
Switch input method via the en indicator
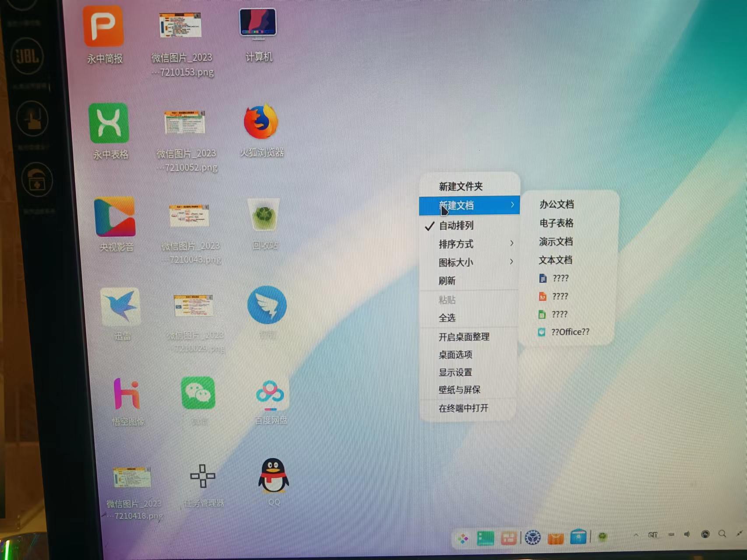pyautogui.click(x=654, y=535)
